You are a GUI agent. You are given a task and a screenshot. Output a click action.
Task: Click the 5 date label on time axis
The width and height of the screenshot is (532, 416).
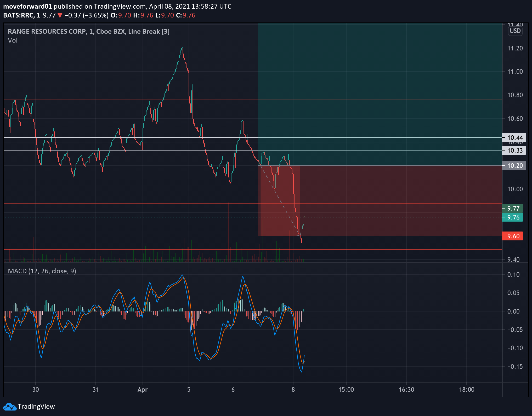[x=189, y=390]
